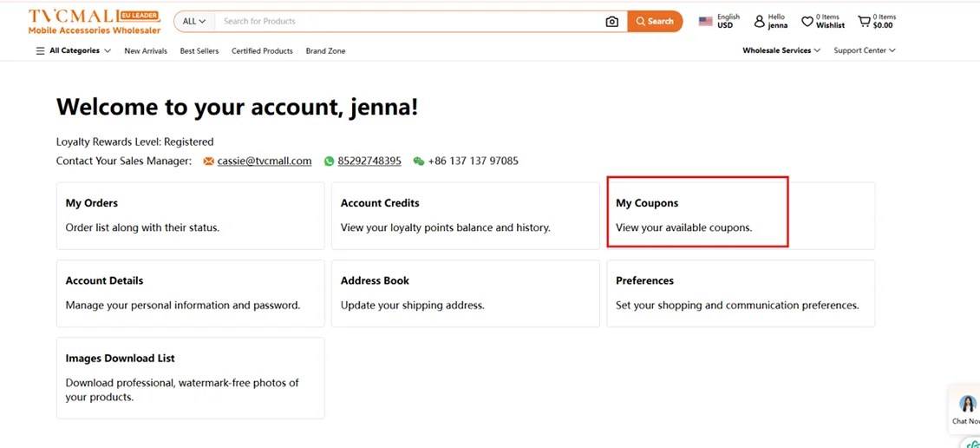Image resolution: width=980 pixels, height=448 pixels.
Task: Open the Chat Now support avatar
Action: [x=967, y=405]
